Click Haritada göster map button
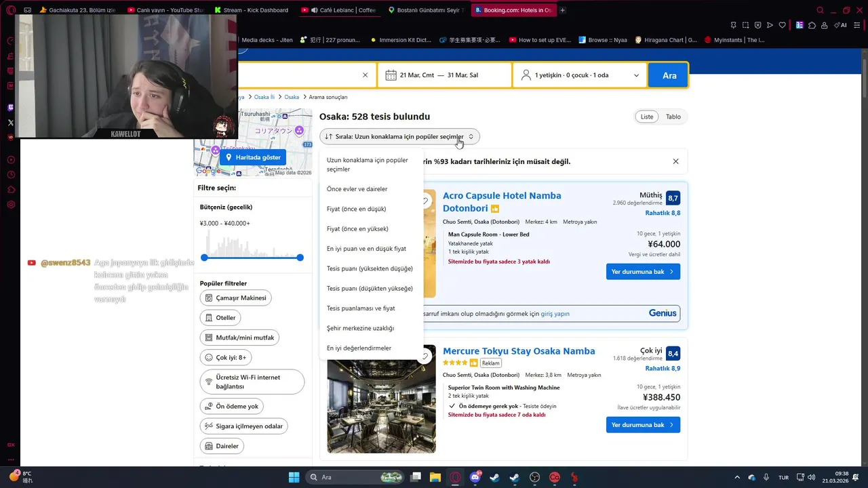868x488 pixels. 253,157
